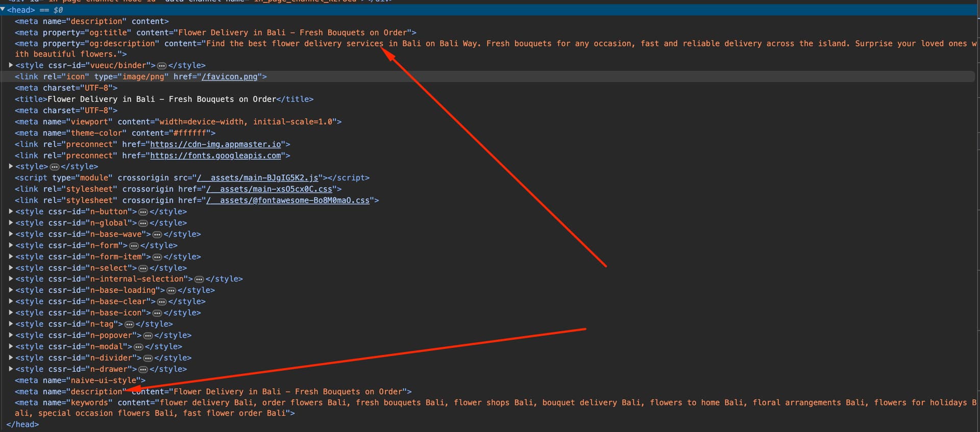Click ellipsis badge in n-select style
This screenshot has height=432, width=980.
pyautogui.click(x=143, y=268)
